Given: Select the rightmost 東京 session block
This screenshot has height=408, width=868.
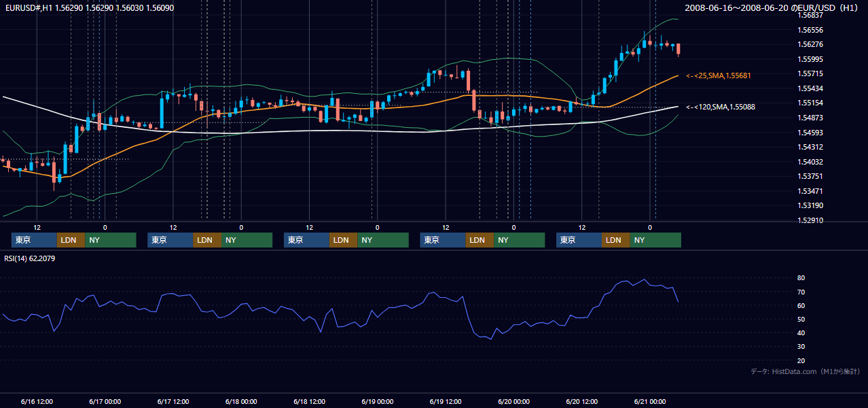Looking at the screenshot, I should [579, 240].
